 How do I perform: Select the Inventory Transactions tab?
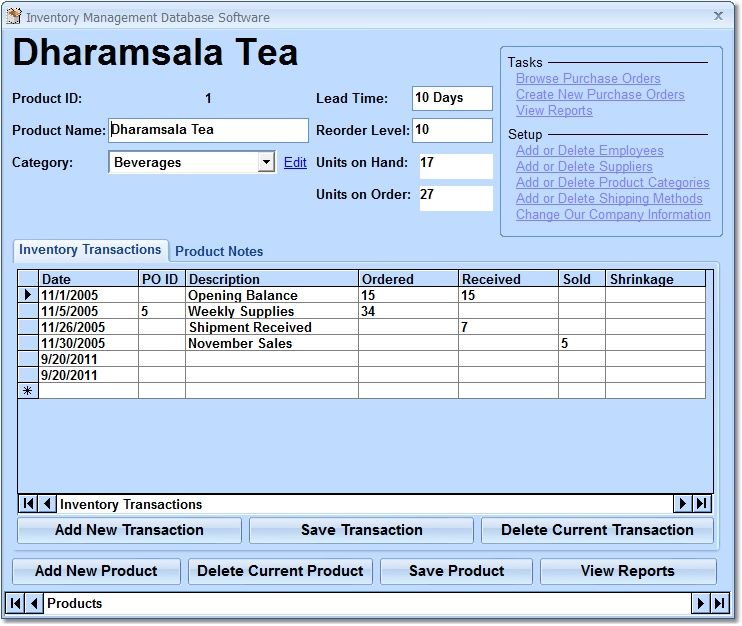[90, 250]
